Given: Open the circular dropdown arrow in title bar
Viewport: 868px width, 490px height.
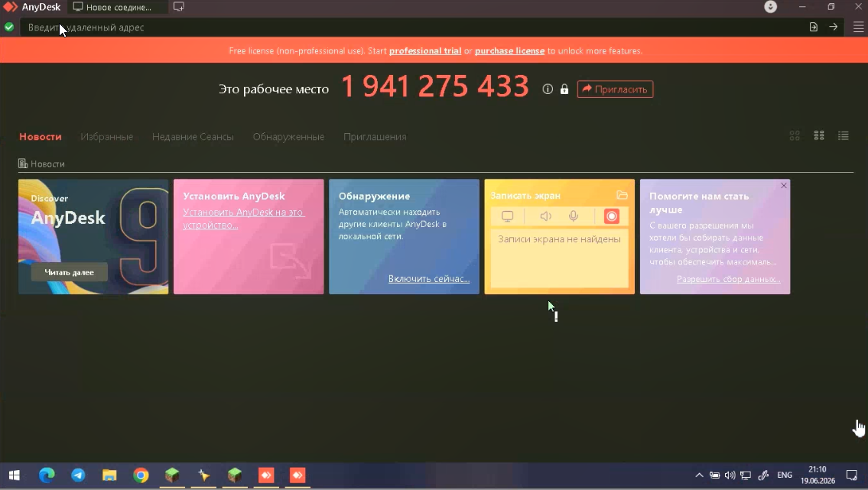Looking at the screenshot, I should (771, 7).
